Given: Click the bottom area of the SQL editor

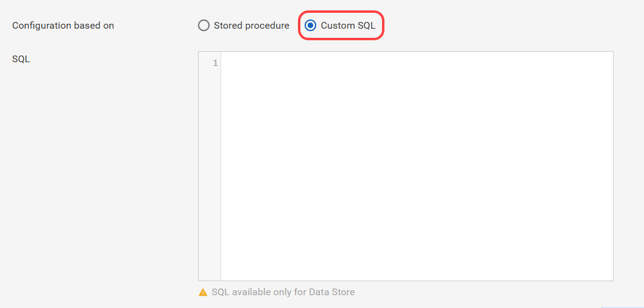Looking at the screenshot, I should [417, 267].
